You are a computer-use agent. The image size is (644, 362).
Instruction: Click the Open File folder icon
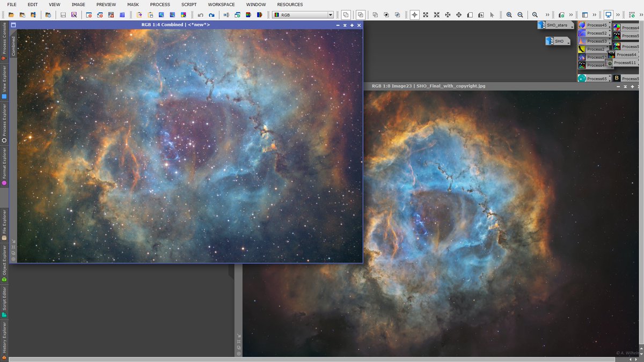(11, 15)
